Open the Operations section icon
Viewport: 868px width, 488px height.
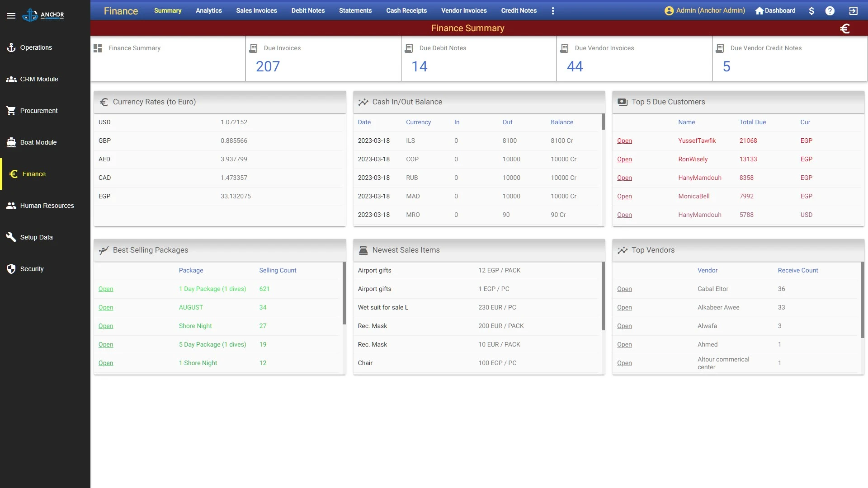11,47
